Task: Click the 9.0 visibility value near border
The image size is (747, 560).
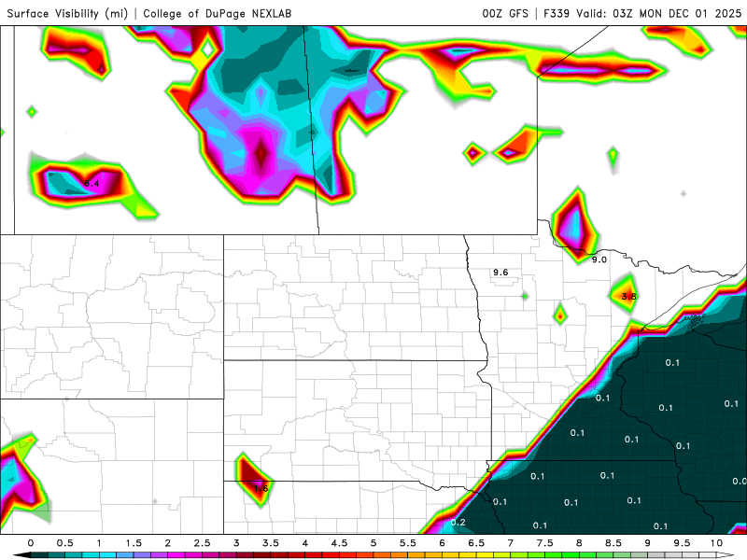Action: point(599,259)
